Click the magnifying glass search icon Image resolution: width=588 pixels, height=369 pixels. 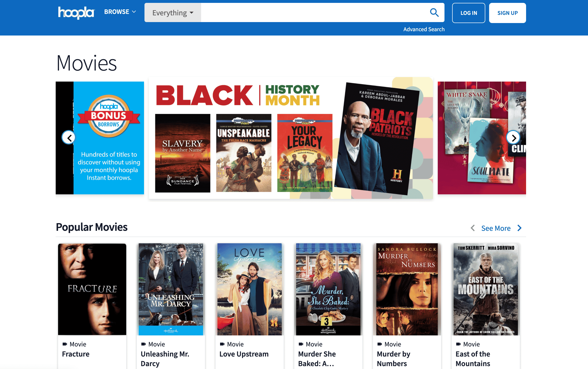[434, 12]
